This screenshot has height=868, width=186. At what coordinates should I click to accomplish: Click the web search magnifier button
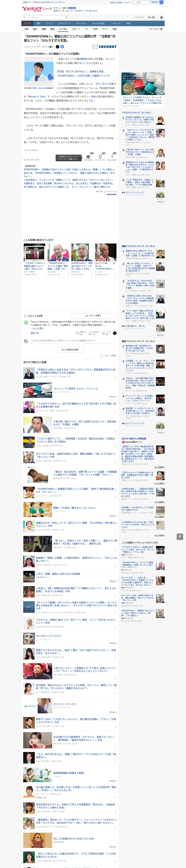tap(161, 2)
